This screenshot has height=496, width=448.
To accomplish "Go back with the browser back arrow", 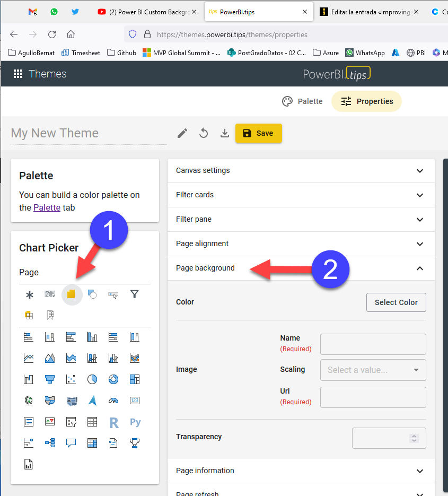I will tap(14, 34).
